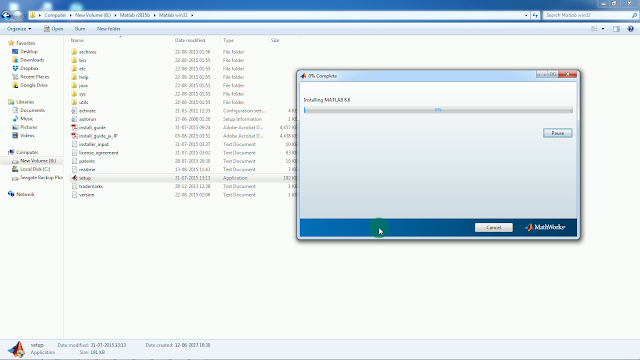Open Documents library in sidebar

click(x=32, y=110)
